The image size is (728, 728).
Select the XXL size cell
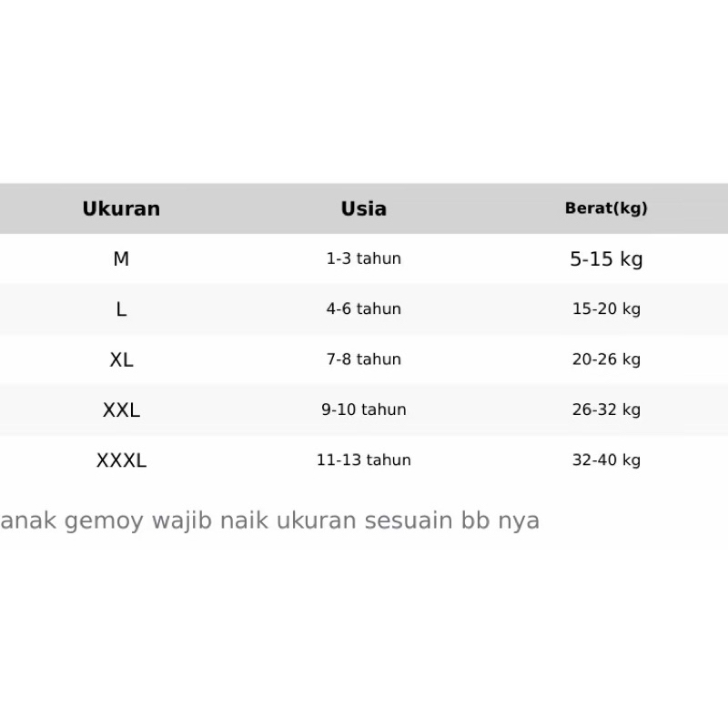121,410
